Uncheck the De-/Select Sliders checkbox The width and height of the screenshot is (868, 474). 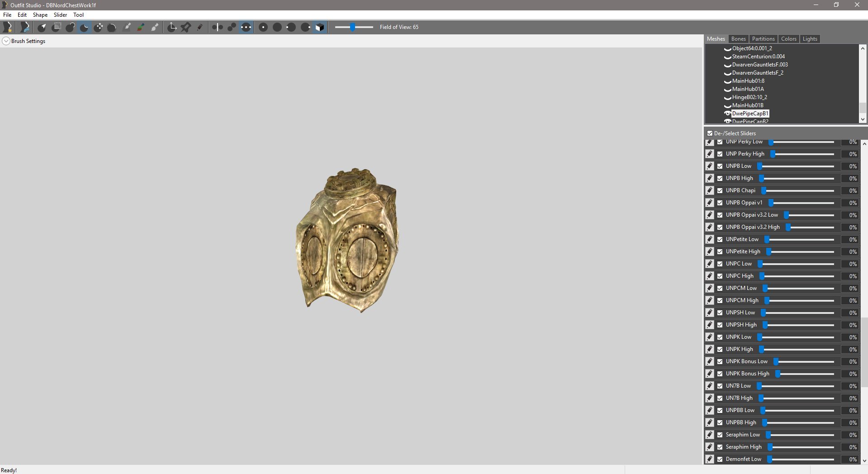(x=710, y=133)
